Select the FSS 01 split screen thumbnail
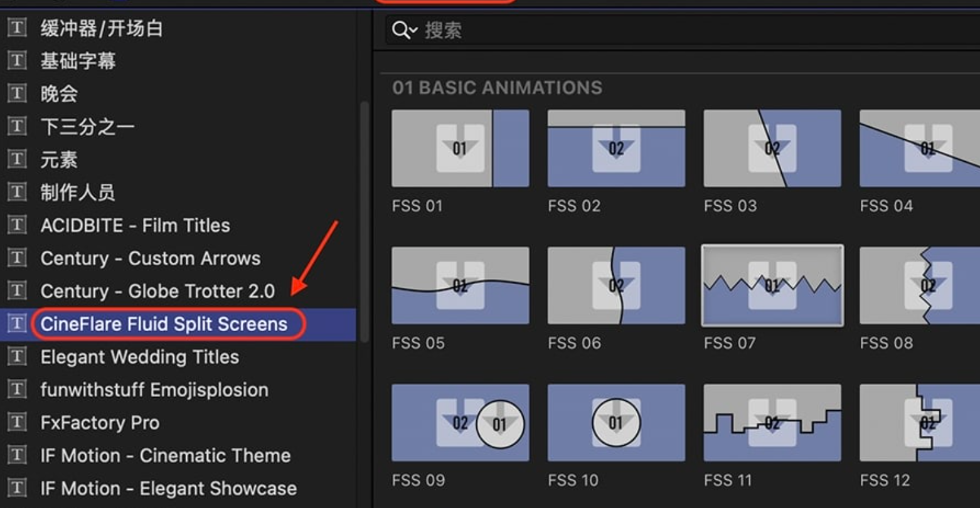The height and width of the screenshot is (508, 980). tap(460, 149)
